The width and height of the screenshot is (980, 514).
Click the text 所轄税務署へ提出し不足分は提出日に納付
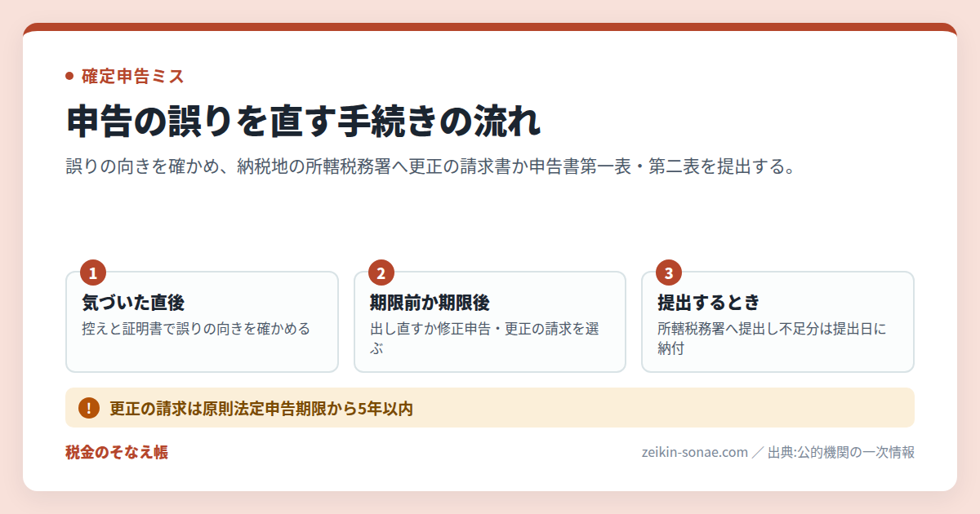pyautogui.click(x=772, y=339)
